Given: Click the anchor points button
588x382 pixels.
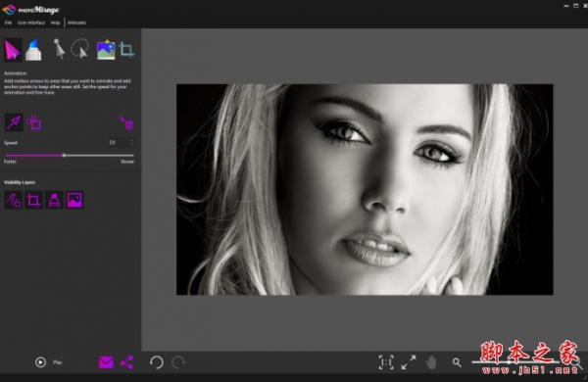Looking at the screenshot, I should (33, 122).
